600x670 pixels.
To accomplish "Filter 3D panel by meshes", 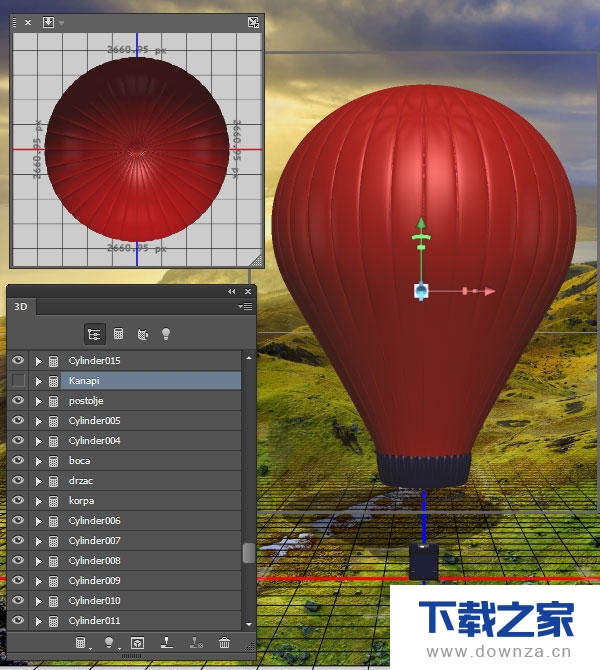I will coord(118,334).
